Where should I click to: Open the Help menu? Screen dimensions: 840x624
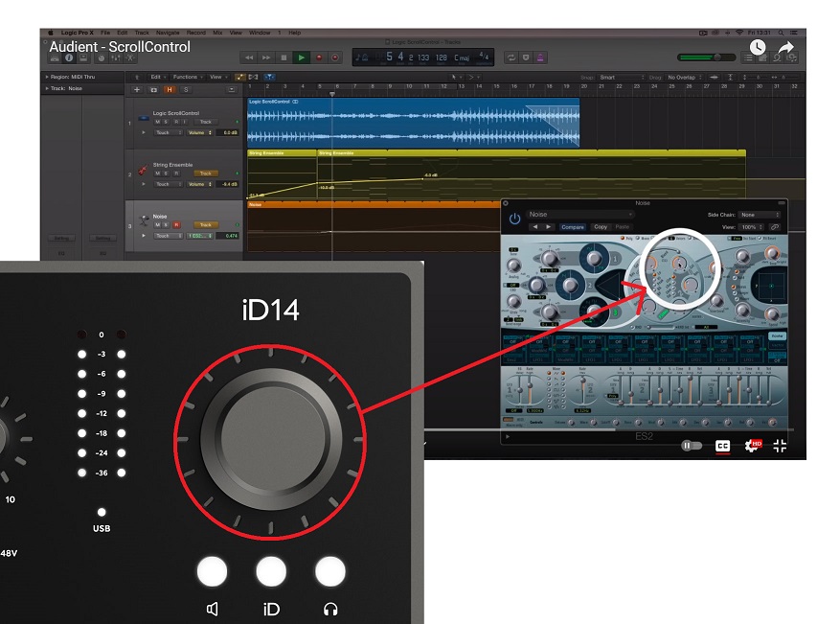[x=295, y=33]
